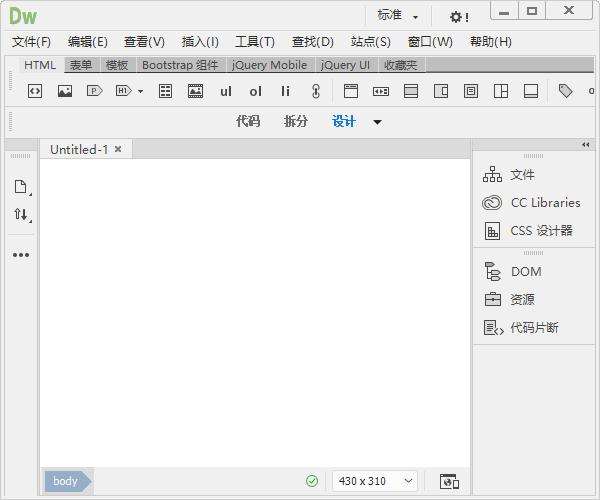Insert a Meta tag icon
The image size is (600, 500).
pyautogui.click(x=565, y=91)
